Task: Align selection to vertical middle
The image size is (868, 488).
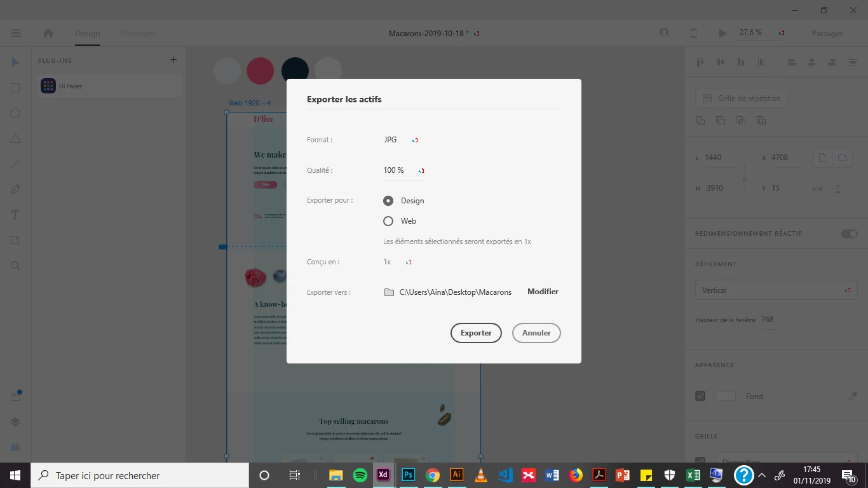Action: point(721,62)
